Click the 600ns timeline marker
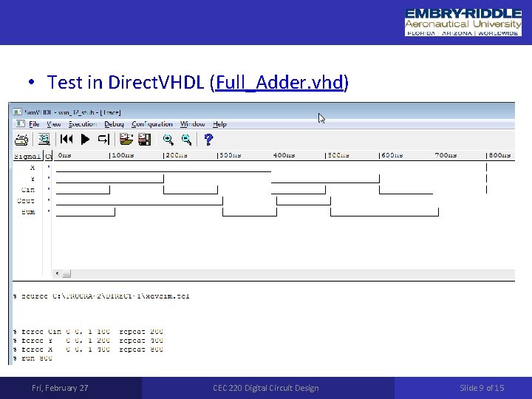 (391, 155)
